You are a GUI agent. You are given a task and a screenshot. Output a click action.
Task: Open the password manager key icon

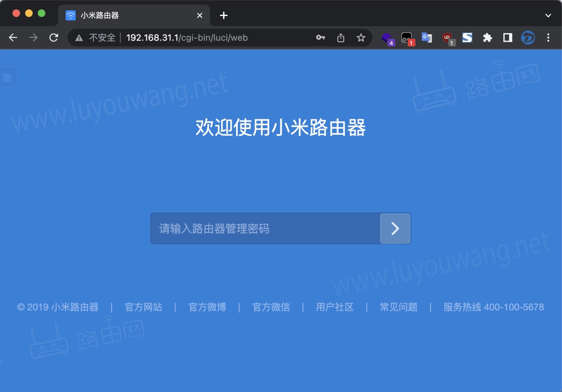320,38
